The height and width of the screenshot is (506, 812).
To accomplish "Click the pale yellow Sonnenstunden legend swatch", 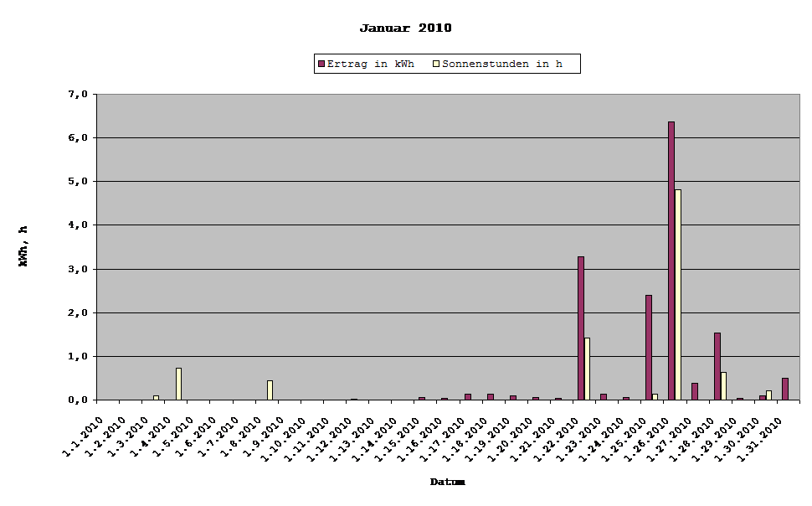I will point(434,63).
